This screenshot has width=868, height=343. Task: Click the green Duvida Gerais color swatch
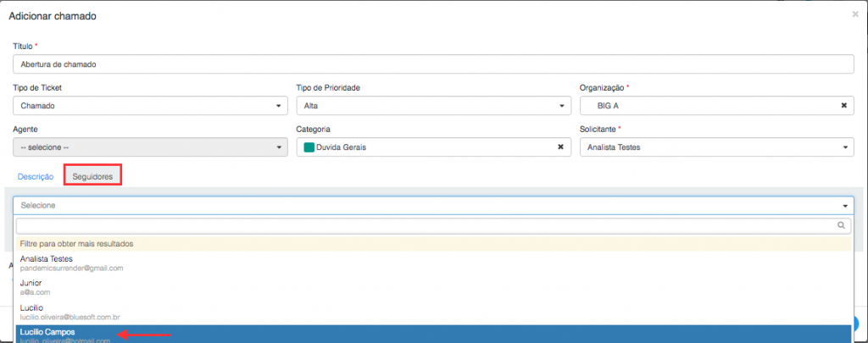click(x=309, y=147)
